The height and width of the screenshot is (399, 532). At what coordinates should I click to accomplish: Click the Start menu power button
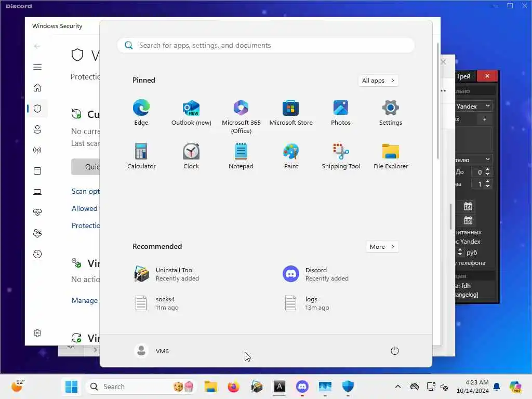[x=394, y=351]
